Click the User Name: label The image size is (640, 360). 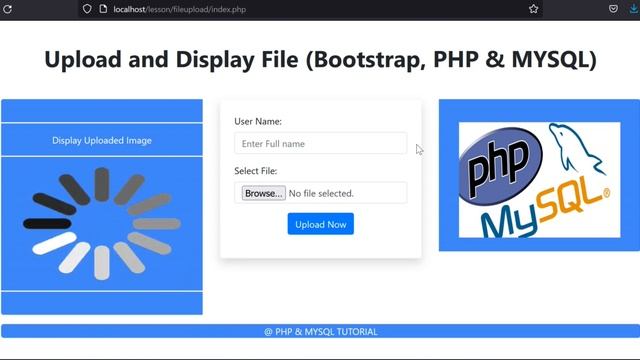(258, 121)
